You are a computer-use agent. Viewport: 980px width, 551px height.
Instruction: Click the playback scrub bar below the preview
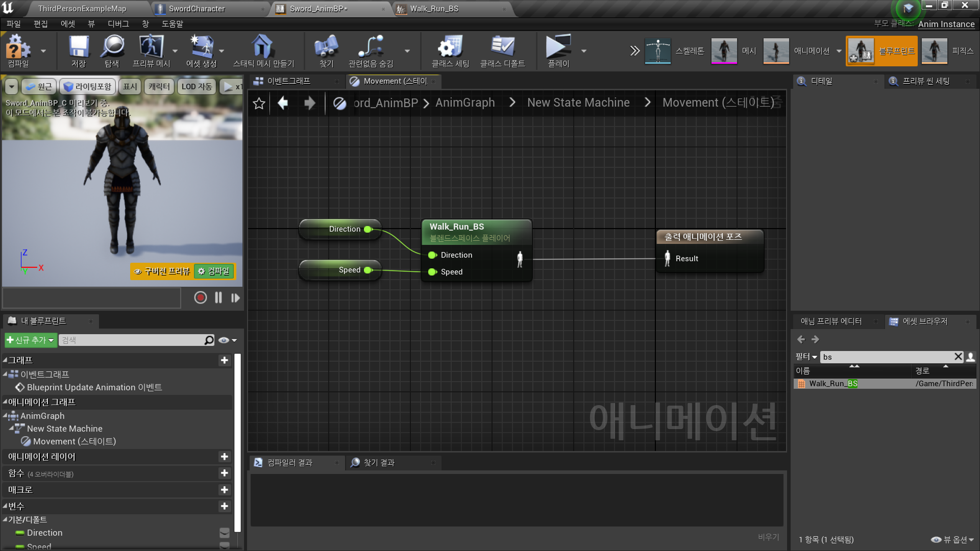coord(91,297)
